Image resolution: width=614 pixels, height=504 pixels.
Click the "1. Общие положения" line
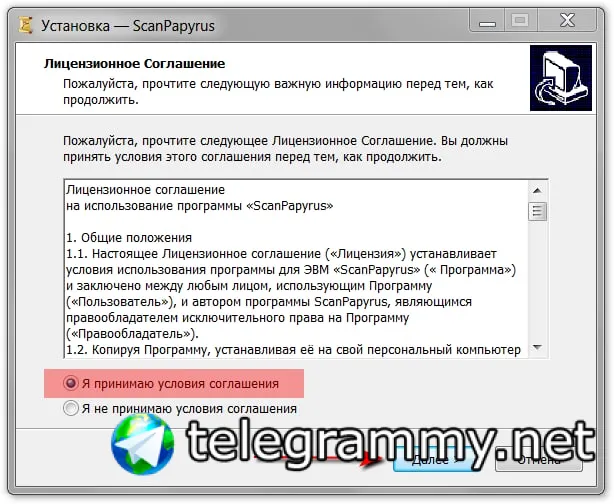[x=129, y=238]
